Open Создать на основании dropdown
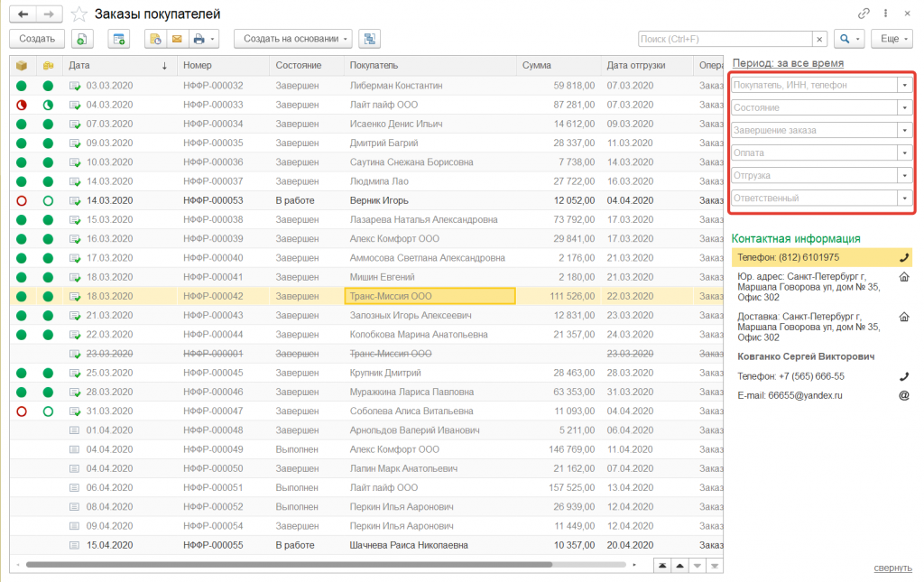Image resolution: width=924 pixels, height=582 pixels. [293, 39]
